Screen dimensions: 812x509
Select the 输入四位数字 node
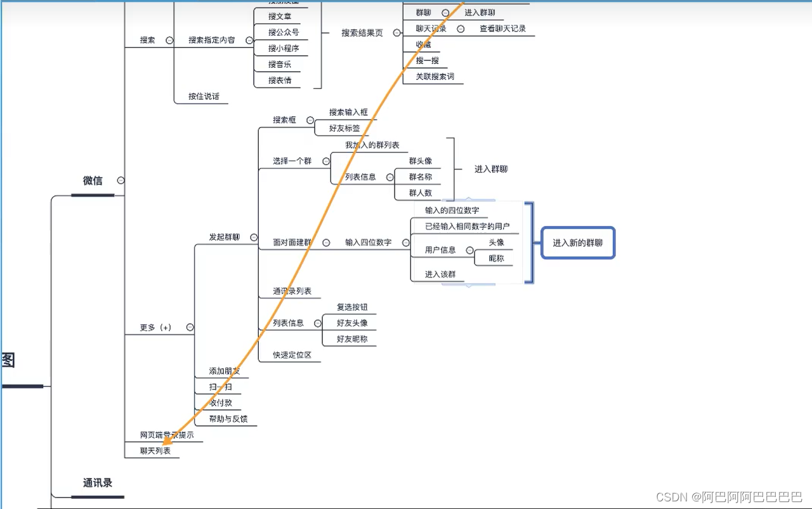coord(369,242)
